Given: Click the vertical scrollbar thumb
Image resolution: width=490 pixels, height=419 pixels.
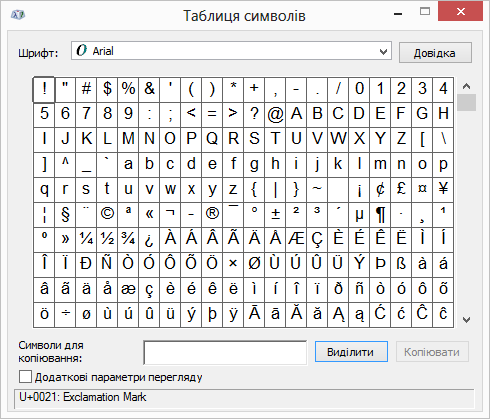Looking at the screenshot, I should pos(466,102).
